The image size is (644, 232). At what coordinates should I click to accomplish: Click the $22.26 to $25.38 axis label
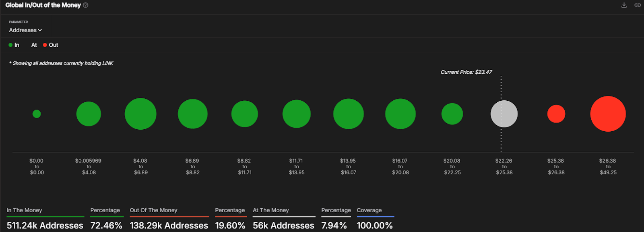point(504,166)
